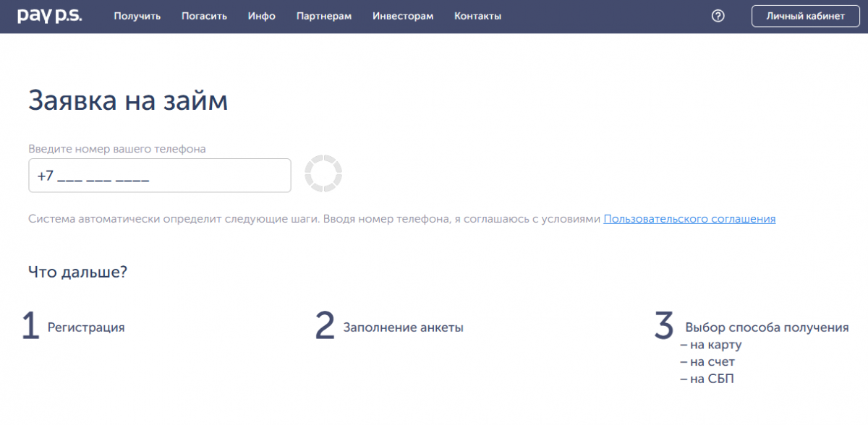
Task: Click the large step number 2
Action: [x=325, y=327]
